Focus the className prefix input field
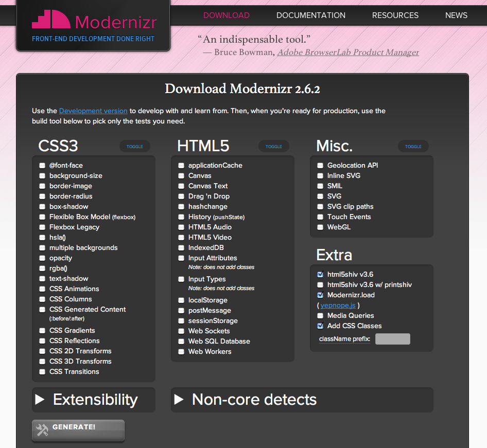This screenshot has width=487, height=448. (393, 339)
